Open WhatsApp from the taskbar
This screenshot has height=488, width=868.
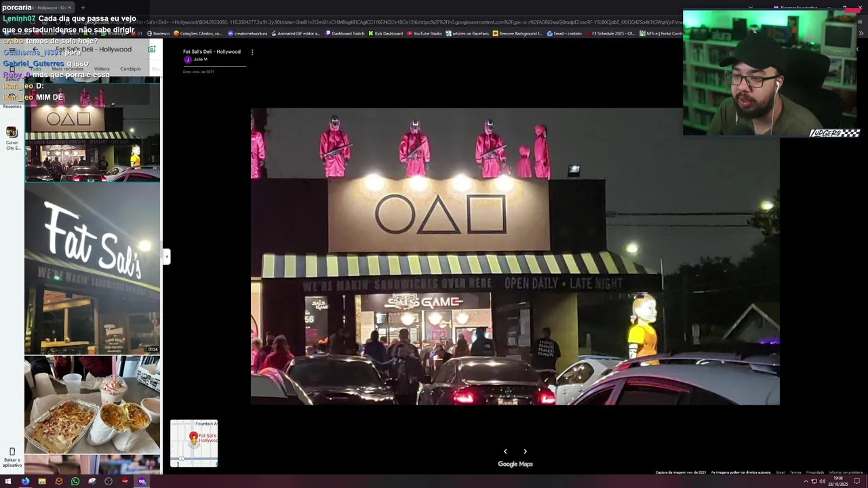point(75,481)
